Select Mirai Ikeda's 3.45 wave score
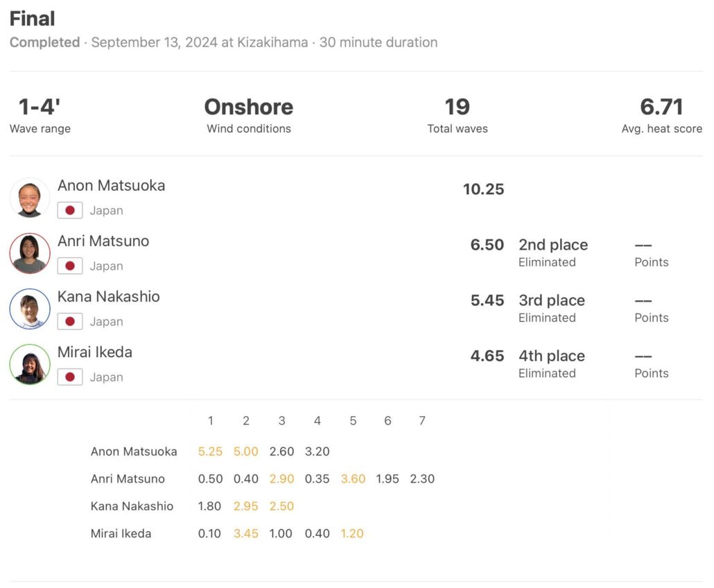 (246, 534)
